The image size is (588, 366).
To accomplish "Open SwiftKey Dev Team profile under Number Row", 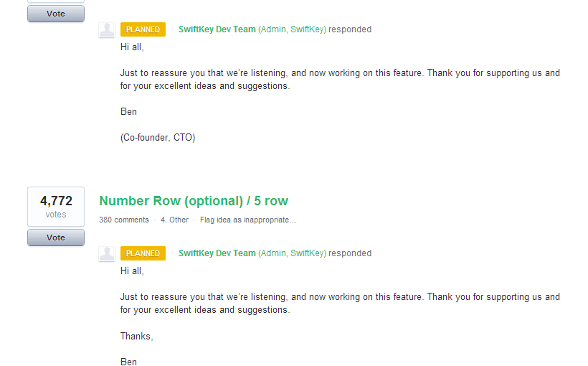I will tap(217, 253).
